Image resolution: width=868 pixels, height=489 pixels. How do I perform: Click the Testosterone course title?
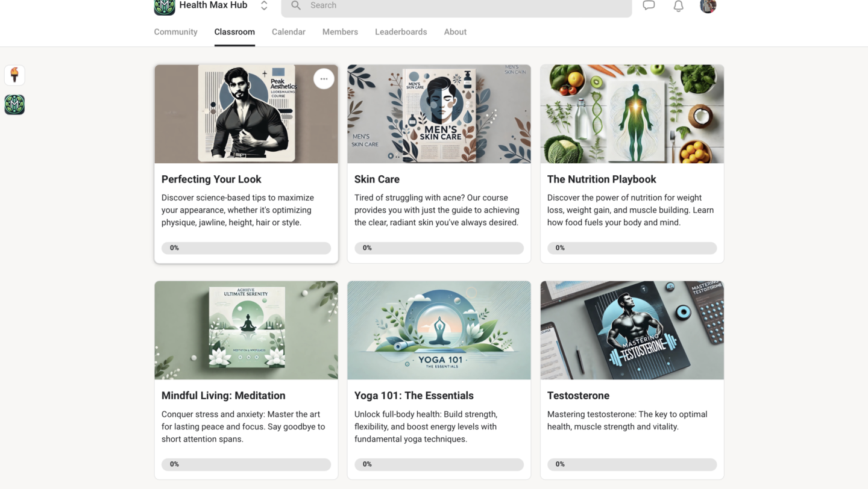tap(578, 396)
